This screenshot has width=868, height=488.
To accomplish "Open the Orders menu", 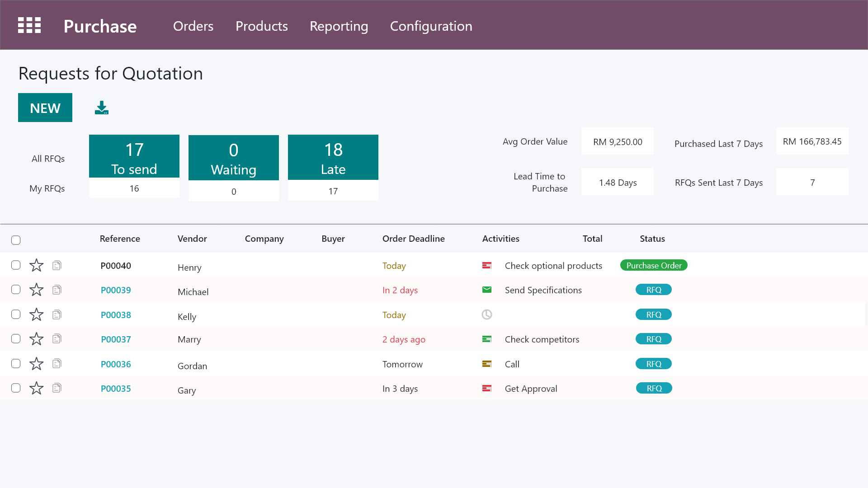I will click(193, 26).
